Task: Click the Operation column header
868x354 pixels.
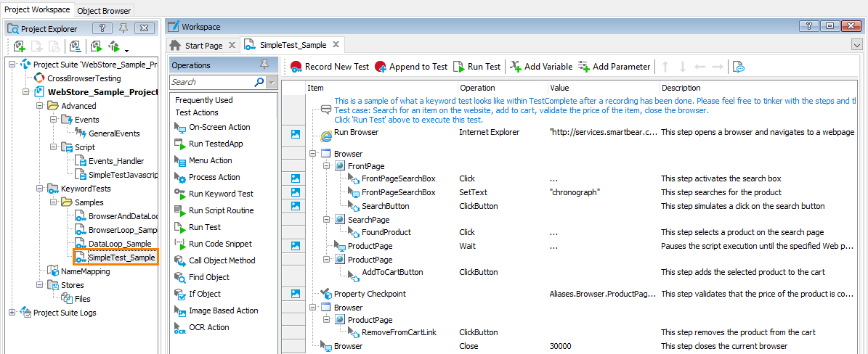Action: 502,87
